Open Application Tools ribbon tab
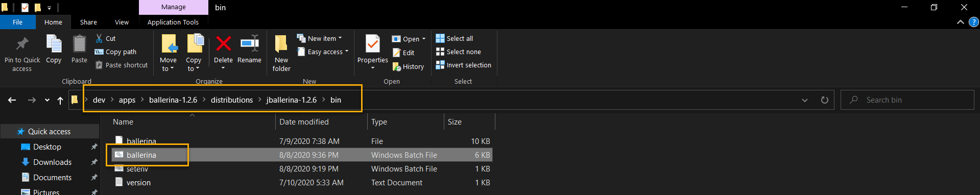The width and height of the screenshot is (980, 195). coord(173,22)
